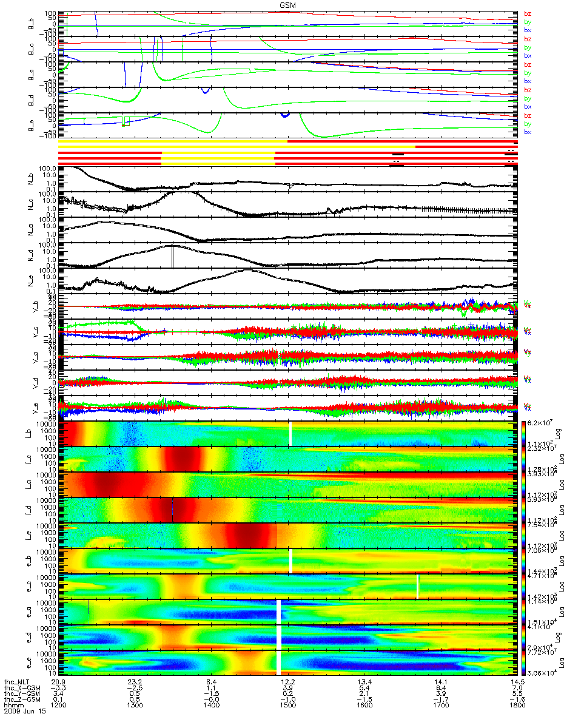Select the N_c density axis label
564x728 pixels.
click(x=30, y=204)
